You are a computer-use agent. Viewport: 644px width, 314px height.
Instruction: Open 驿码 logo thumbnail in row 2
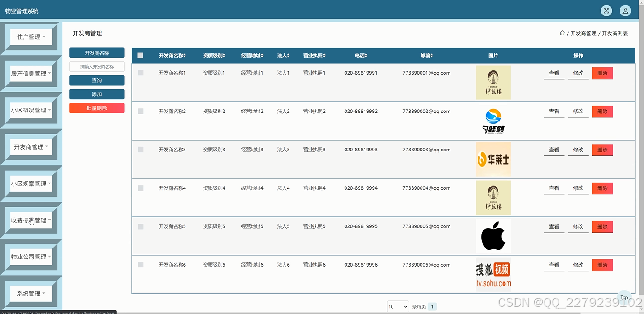click(493, 121)
